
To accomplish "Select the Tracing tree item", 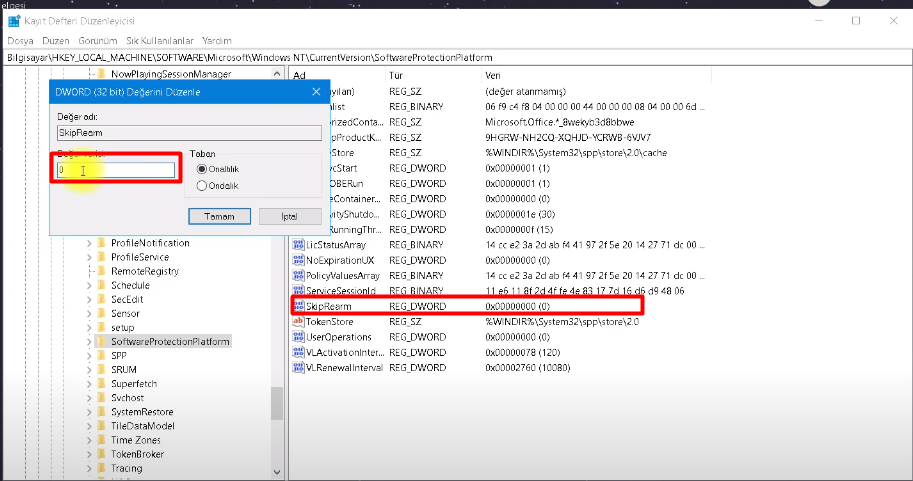I will coord(126,468).
